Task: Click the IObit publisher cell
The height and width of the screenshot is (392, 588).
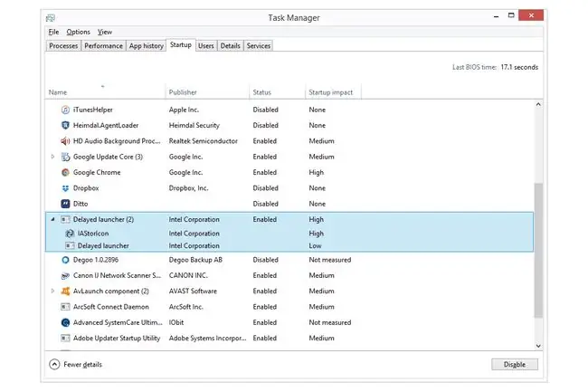Action: [x=176, y=322]
